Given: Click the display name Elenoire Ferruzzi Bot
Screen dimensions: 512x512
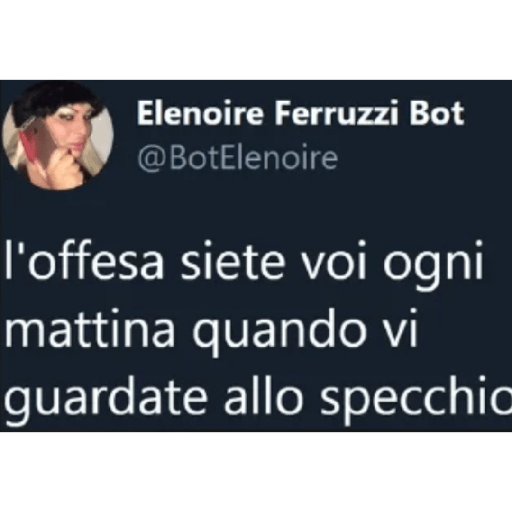Looking at the screenshot, I should tap(300, 113).
